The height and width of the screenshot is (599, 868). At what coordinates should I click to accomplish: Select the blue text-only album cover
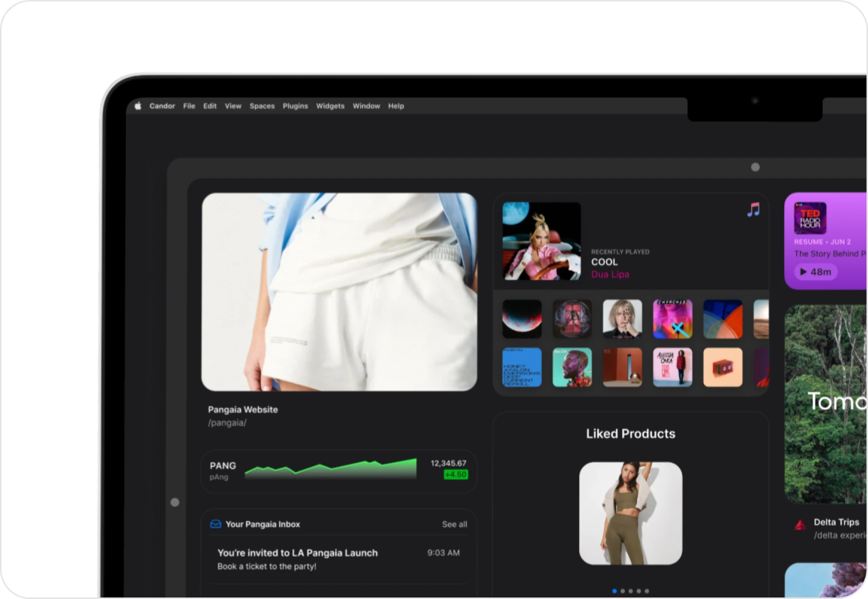coord(522,367)
